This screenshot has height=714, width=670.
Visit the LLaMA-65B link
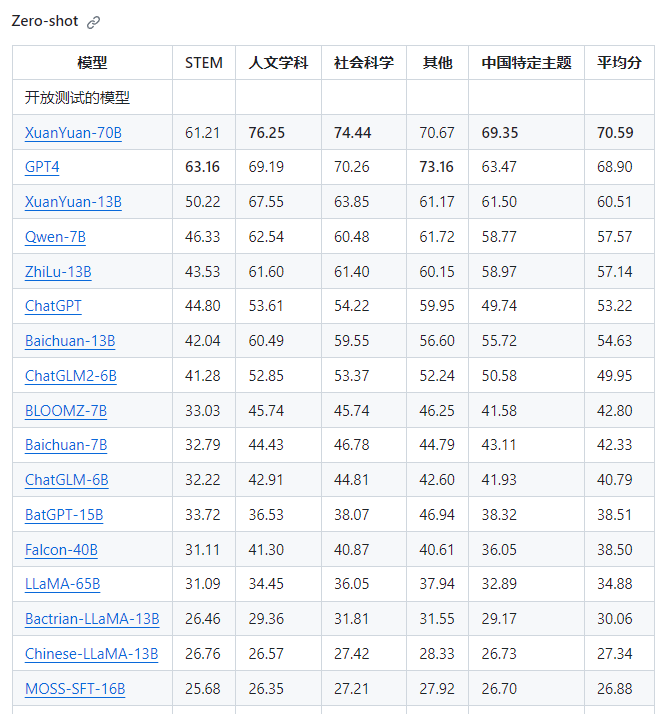[x=62, y=584]
